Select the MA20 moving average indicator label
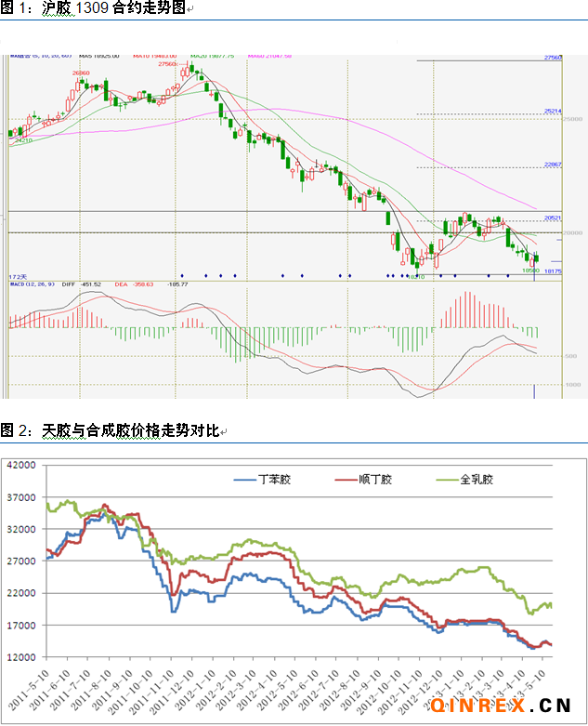Viewport: 588px width, 726px height. tap(206, 56)
